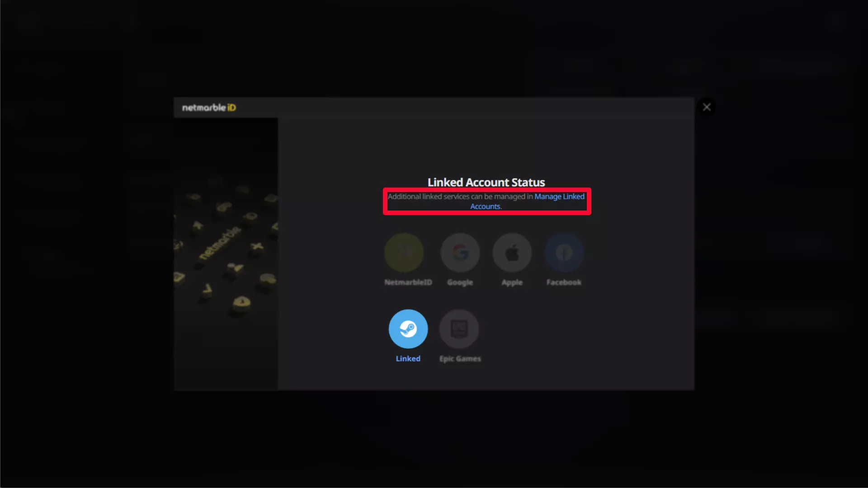Click the Google text label
Viewport: 868px width, 488px height.
pyautogui.click(x=460, y=282)
